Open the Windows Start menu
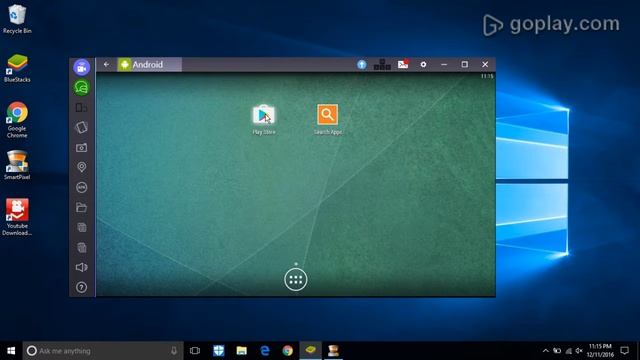Screen dimensions: 640x360 tap(11, 351)
